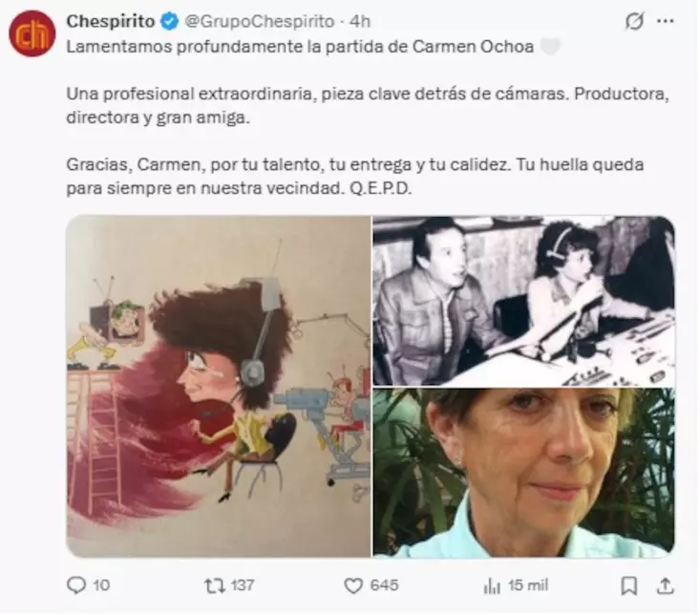
Task: Click the blue verified badge
Action: click(169, 21)
